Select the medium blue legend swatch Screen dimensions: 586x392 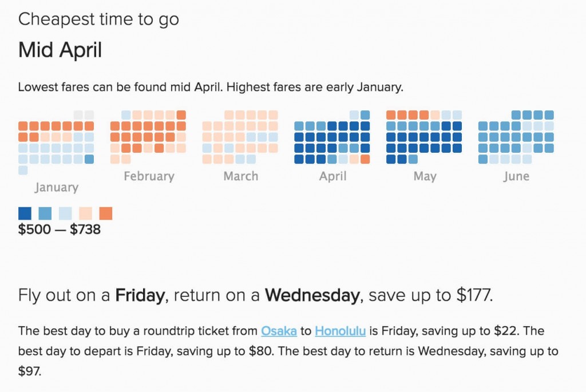tap(45, 213)
